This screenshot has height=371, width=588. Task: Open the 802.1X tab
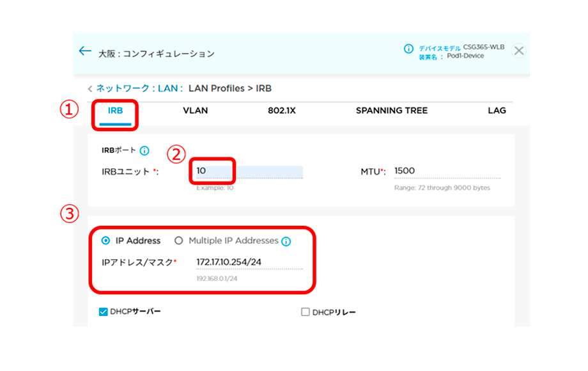[281, 111]
